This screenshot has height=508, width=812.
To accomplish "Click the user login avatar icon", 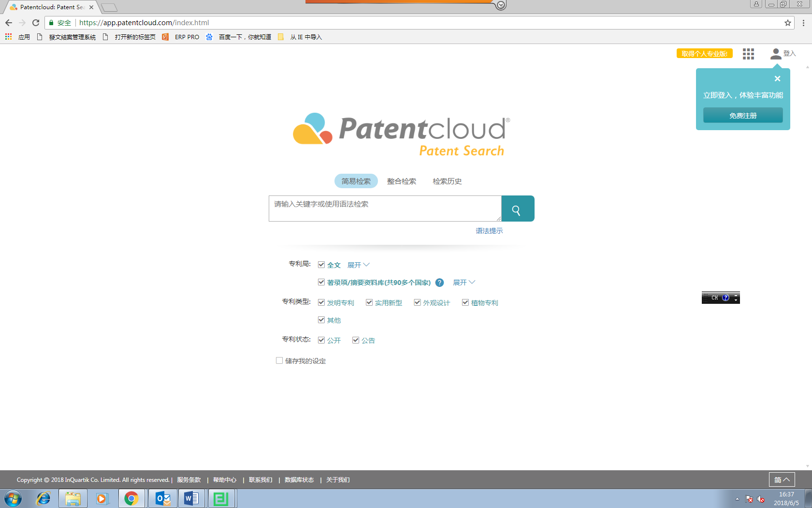I will point(776,54).
